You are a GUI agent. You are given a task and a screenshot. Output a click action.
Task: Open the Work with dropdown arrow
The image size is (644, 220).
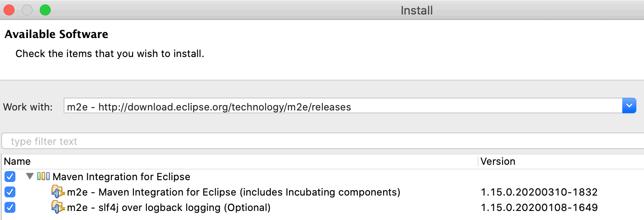[x=630, y=106]
